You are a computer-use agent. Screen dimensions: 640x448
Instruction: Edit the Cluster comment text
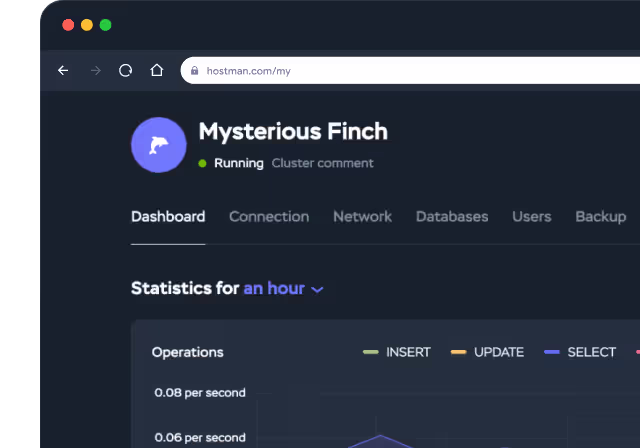click(x=322, y=163)
